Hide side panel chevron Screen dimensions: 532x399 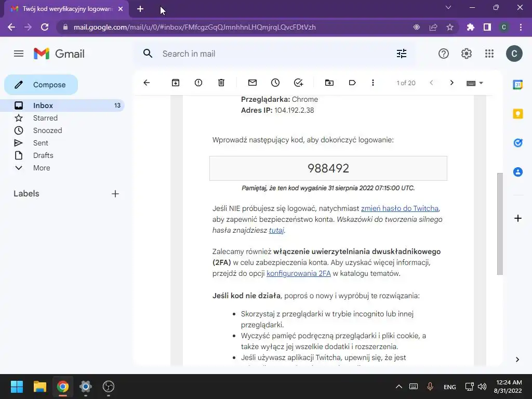[x=517, y=360]
